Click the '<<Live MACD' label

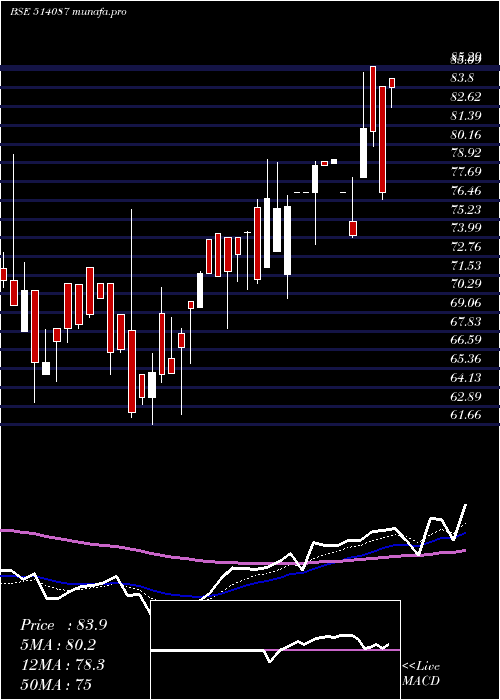421,673
